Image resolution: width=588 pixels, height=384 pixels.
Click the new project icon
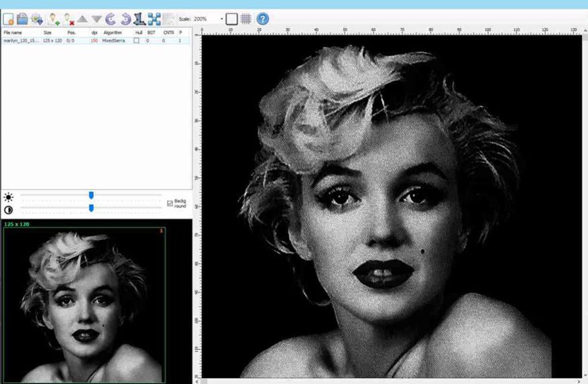click(x=9, y=19)
